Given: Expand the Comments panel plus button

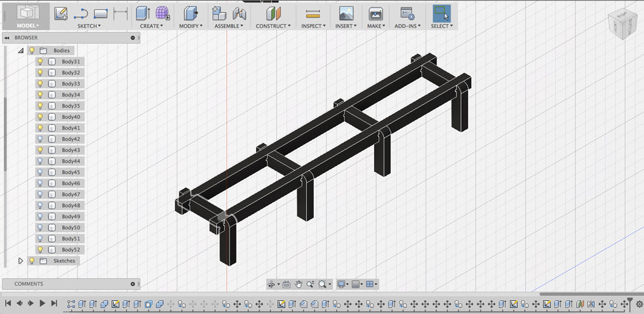Looking at the screenshot, I should [x=133, y=284].
